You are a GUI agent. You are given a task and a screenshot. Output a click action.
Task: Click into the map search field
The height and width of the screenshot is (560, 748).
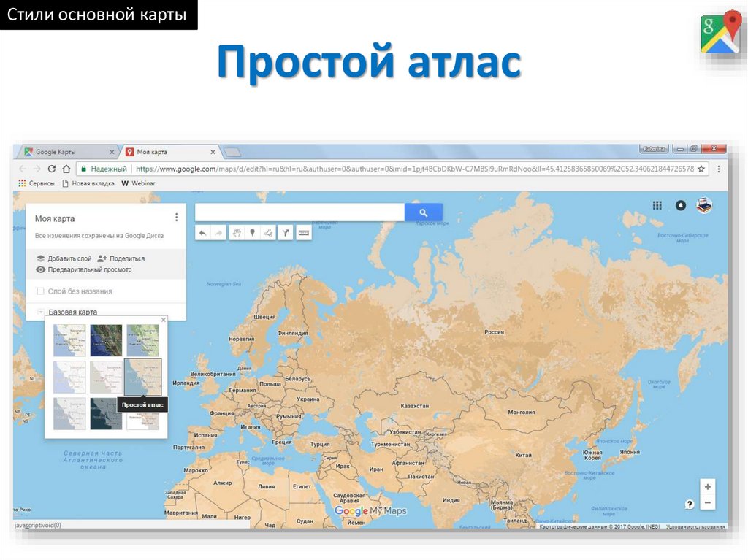click(299, 212)
